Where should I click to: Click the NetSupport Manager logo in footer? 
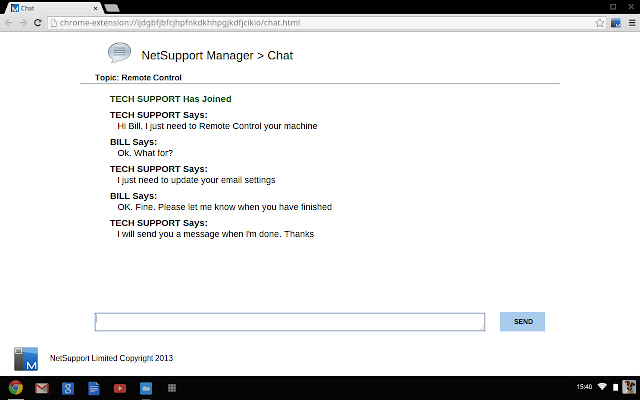coord(26,359)
